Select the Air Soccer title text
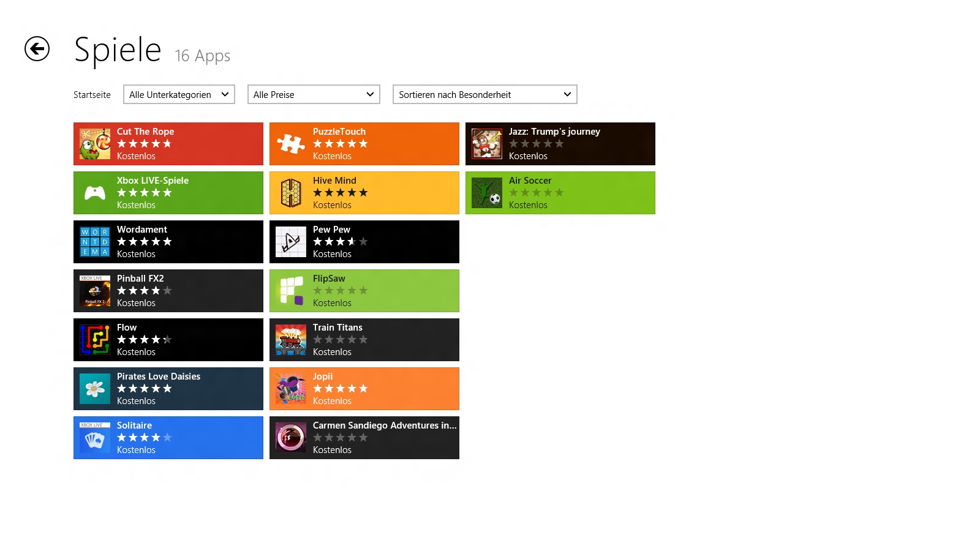Viewport: 980px width, 551px height. point(530,181)
